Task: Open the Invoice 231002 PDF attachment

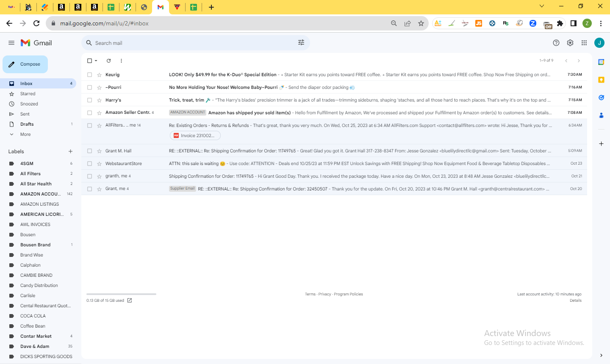Action: click(x=195, y=135)
